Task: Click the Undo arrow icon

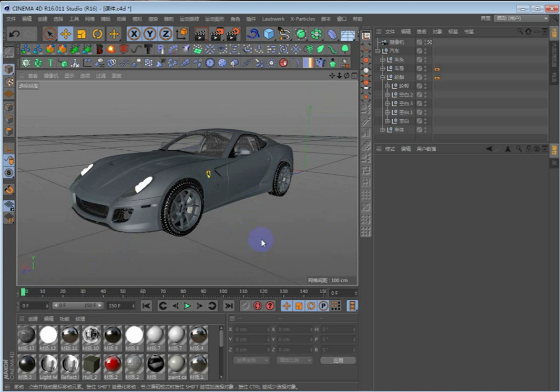Action: [14, 34]
